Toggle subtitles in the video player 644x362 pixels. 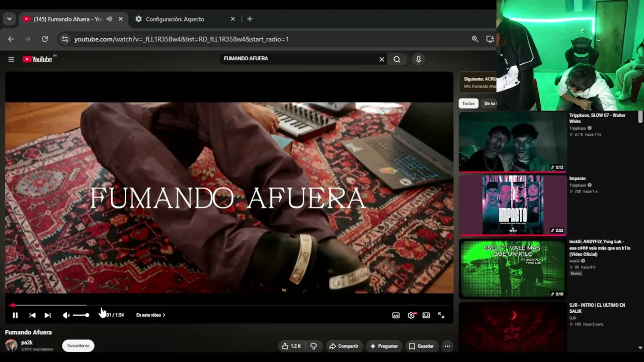click(396, 315)
